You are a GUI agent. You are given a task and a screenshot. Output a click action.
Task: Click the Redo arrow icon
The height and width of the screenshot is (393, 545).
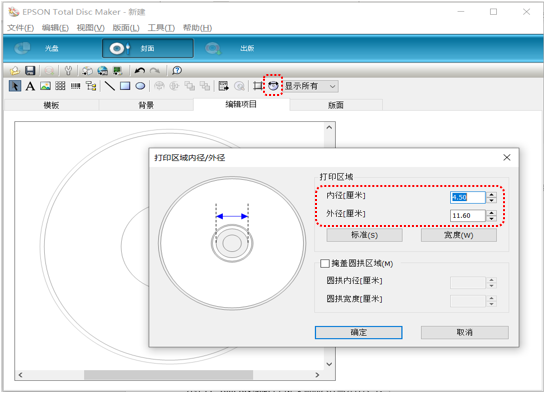[155, 71]
